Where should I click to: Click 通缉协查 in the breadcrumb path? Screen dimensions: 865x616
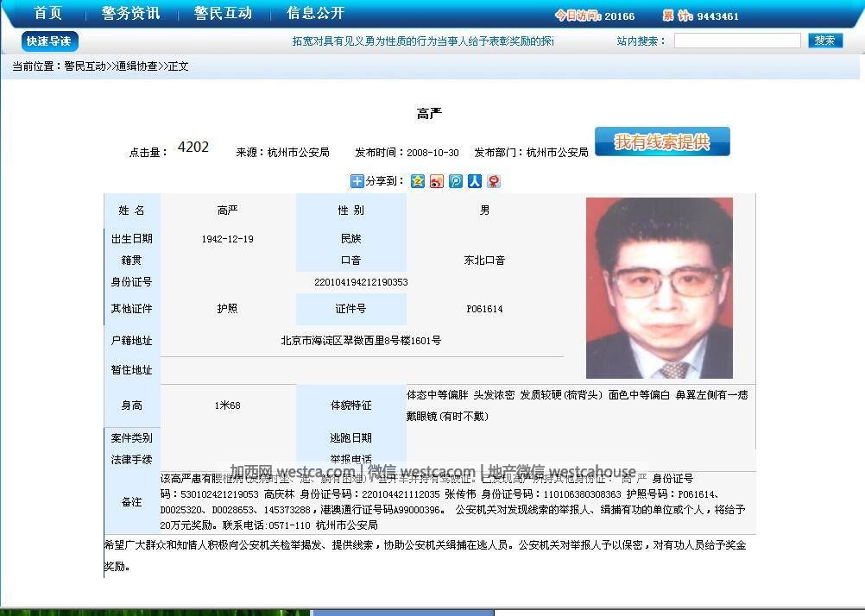click(136, 66)
